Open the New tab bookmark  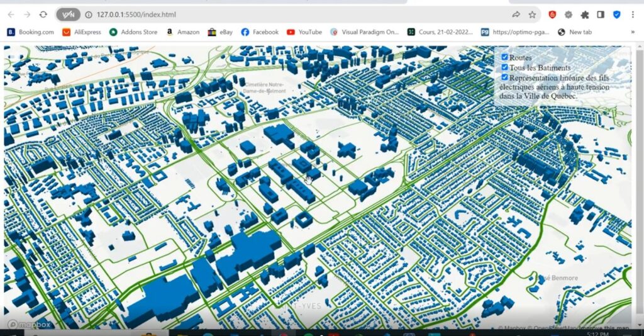click(575, 32)
